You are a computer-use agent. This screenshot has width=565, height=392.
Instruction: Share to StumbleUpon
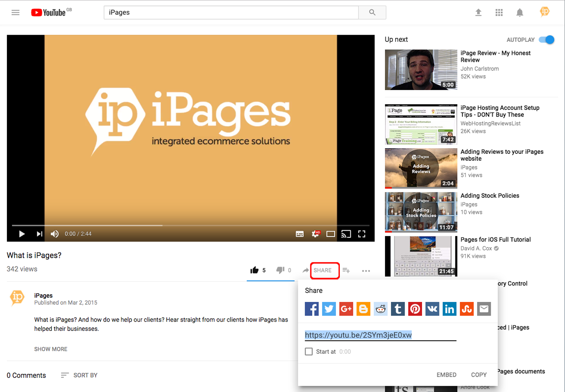[x=467, y=309]
